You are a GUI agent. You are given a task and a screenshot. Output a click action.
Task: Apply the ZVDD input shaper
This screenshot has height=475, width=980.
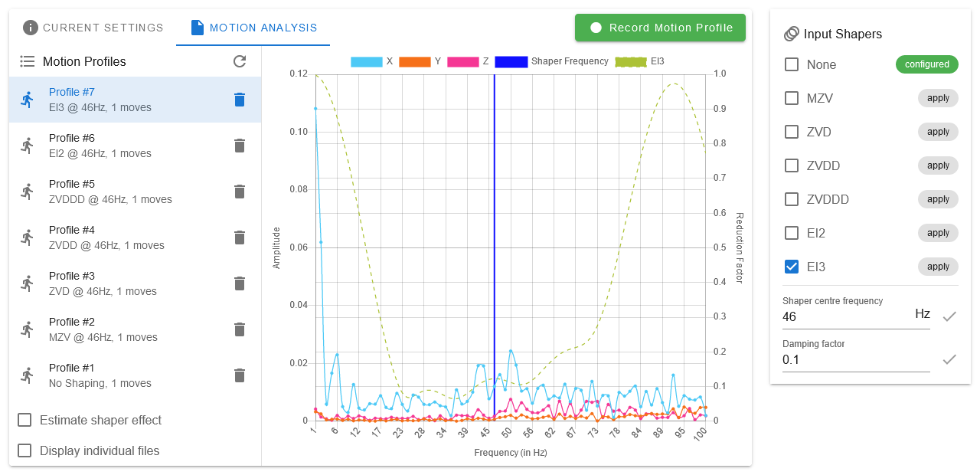(938, 165)
